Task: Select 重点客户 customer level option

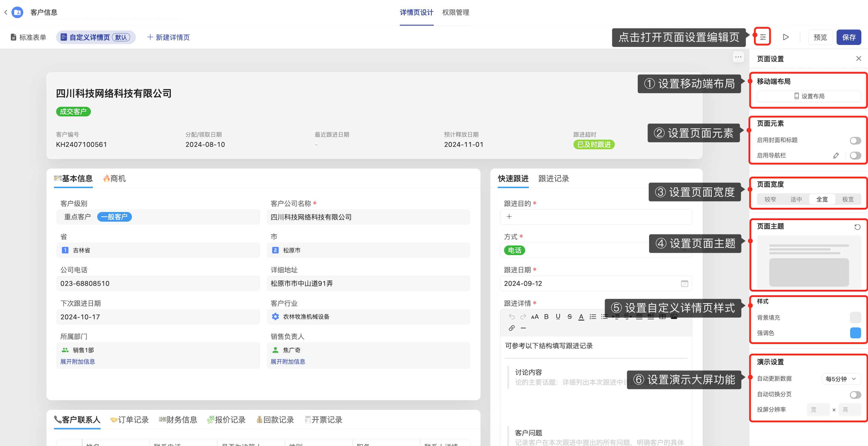Action: coord(78,217)
